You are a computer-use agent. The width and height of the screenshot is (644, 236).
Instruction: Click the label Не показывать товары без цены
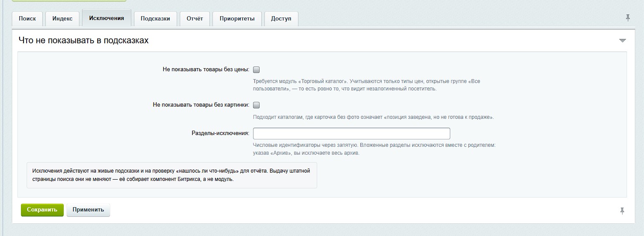click(206, 69)
